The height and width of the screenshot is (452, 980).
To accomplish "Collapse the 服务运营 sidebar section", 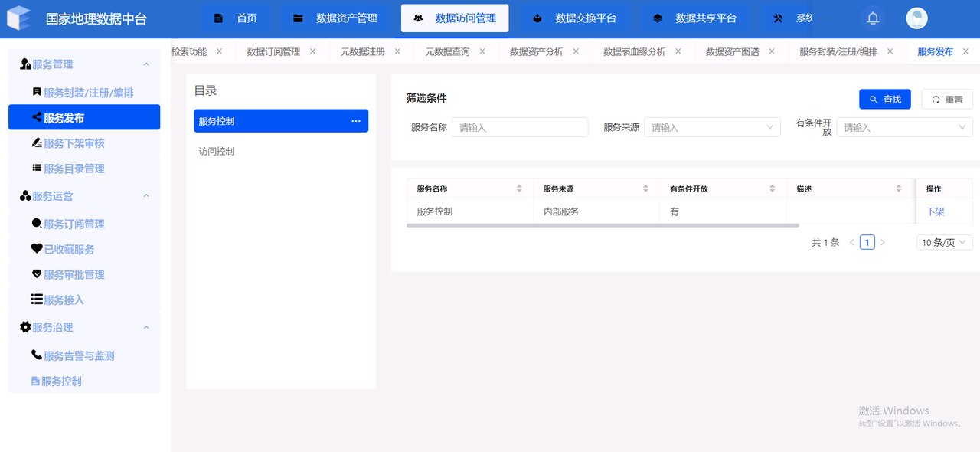I will click(146, 196).
